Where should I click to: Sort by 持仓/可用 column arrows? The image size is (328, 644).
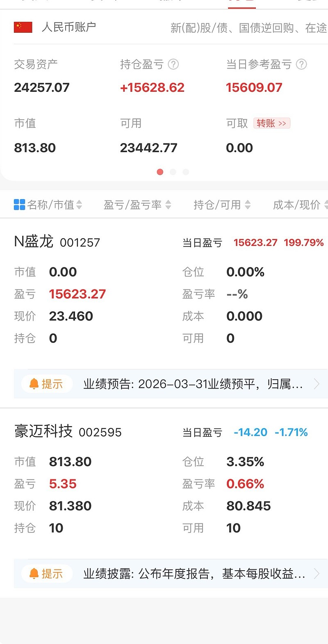248,205
